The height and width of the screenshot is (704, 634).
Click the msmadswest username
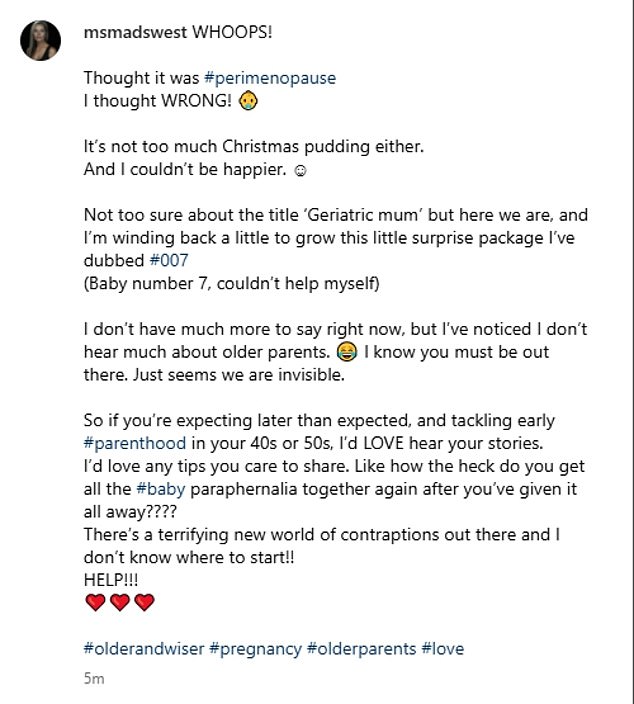point(135,32)
